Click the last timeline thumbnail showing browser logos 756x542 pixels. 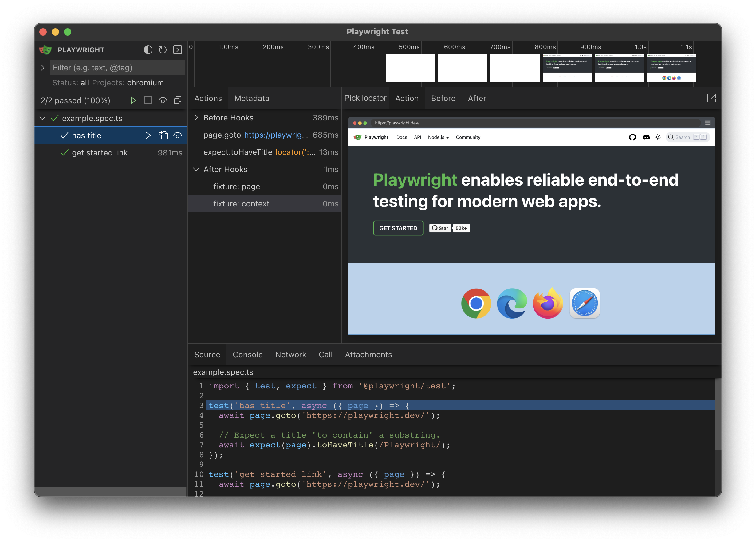[x=672, y=68]
